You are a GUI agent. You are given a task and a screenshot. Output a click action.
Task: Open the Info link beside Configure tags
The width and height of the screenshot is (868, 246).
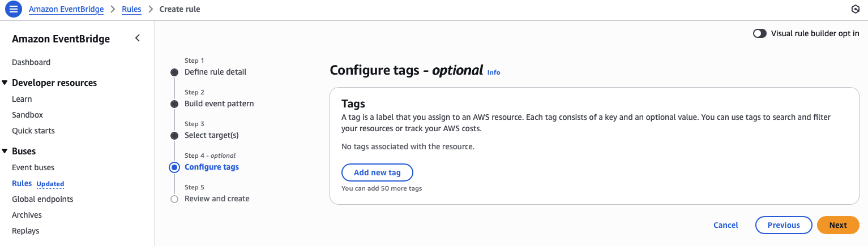click(x=494, y=72)
